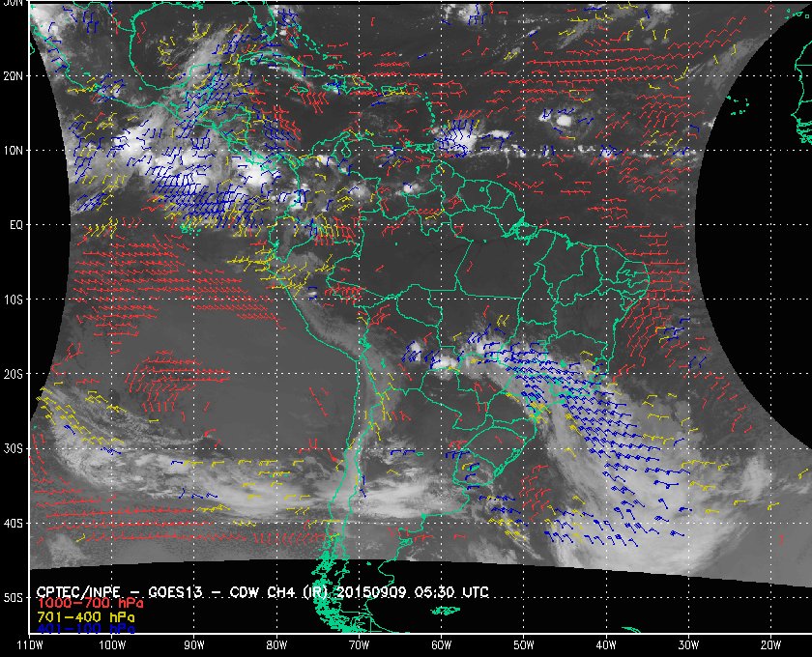812x657 pixels.
Task: Click the 90W longitude label
Action: point(194,645)
